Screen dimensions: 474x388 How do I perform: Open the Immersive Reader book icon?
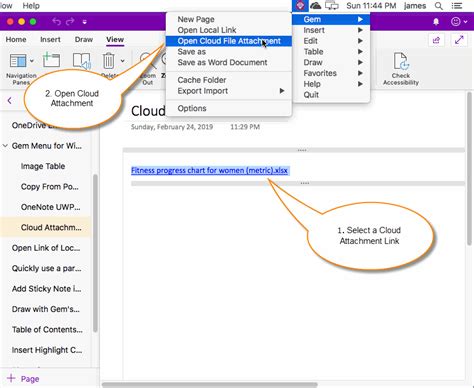click(82, 61)
